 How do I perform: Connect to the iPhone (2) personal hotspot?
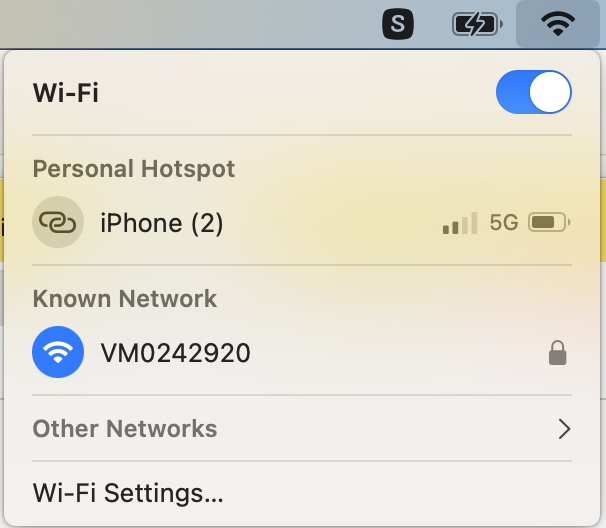302,222
